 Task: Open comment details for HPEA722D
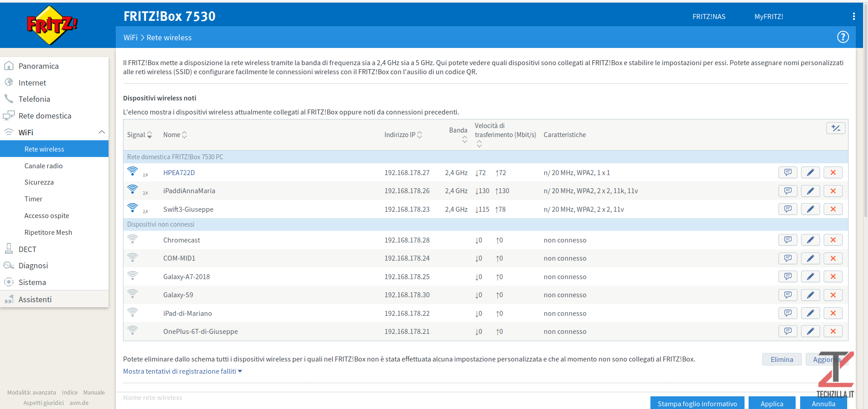pos(787,172)
